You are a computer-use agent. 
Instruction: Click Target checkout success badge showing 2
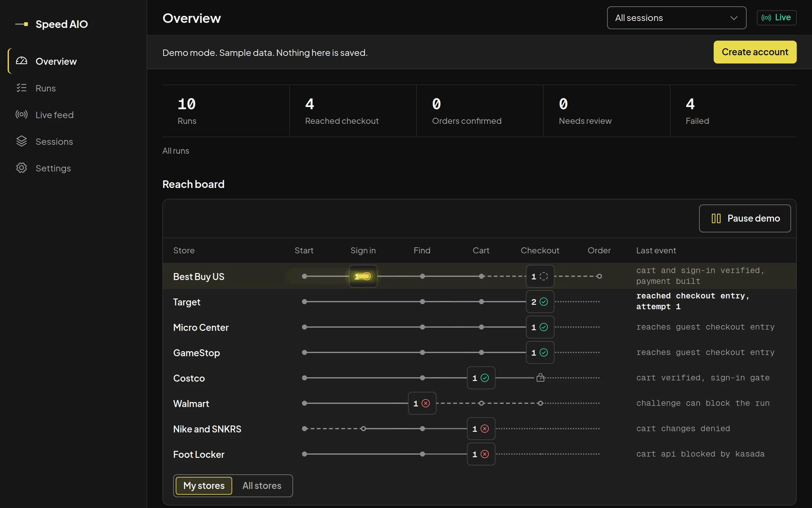[540, 302]
